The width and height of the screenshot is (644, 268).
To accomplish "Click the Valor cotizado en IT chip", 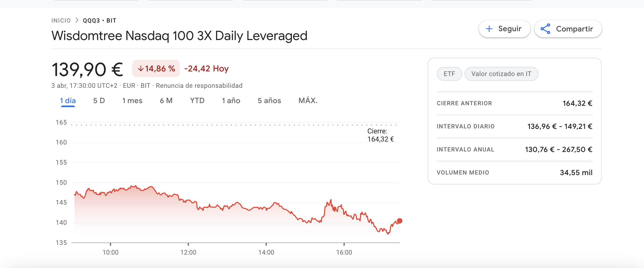I will [501, 74].
